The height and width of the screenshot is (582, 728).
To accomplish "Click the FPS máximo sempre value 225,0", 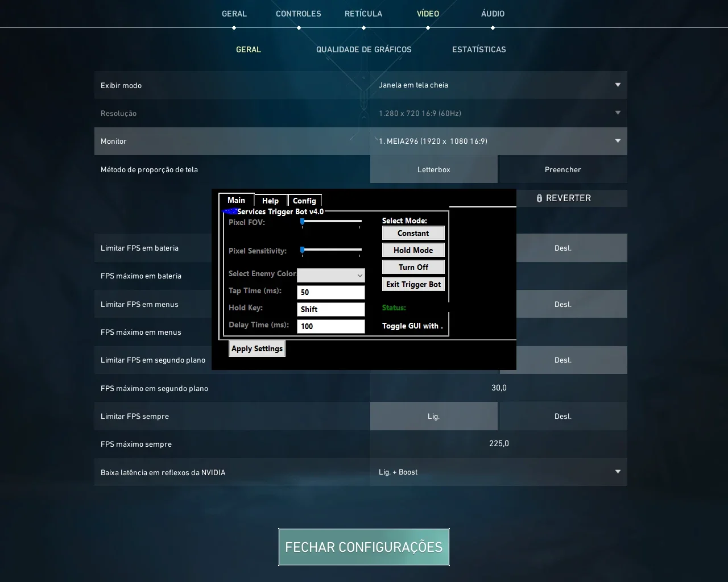I will (x=499, y=443).
